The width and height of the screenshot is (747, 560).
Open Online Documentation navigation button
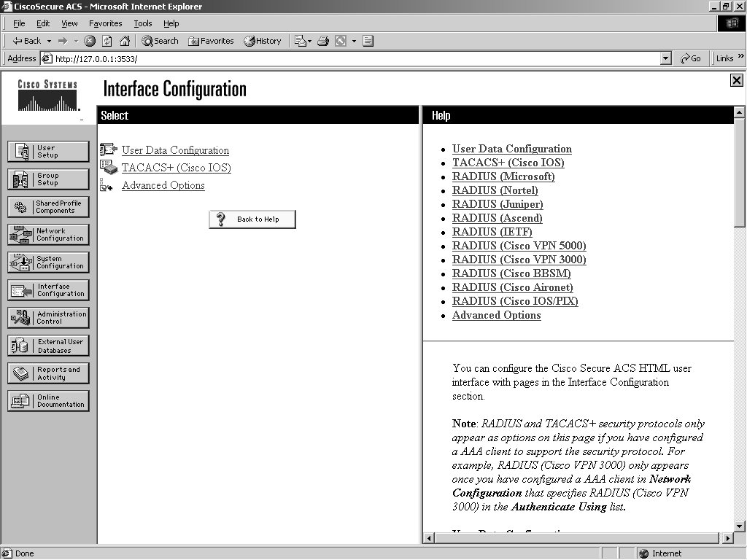pos(48,400)
